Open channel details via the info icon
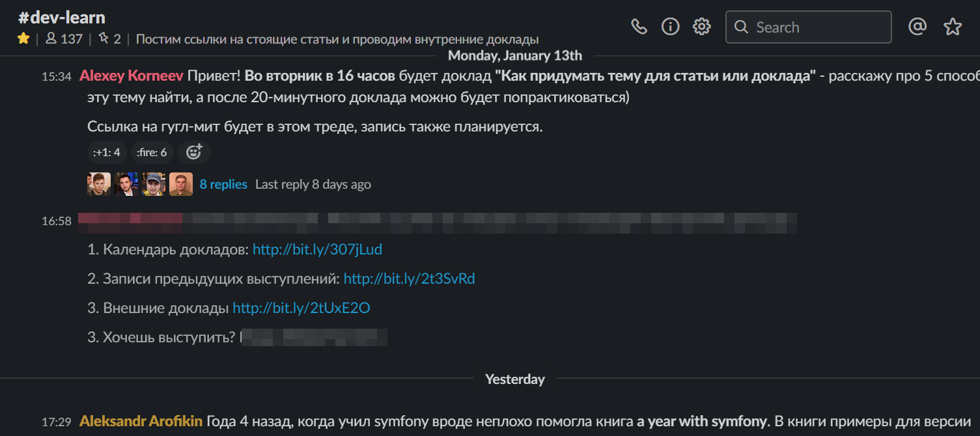Screen dimensions: 980x436 [670, 27]
